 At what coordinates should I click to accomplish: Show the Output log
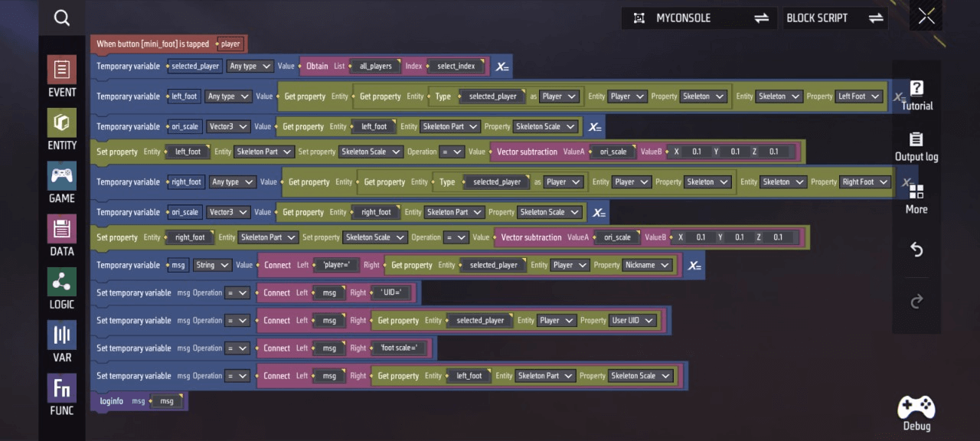(x=916, y=147)
